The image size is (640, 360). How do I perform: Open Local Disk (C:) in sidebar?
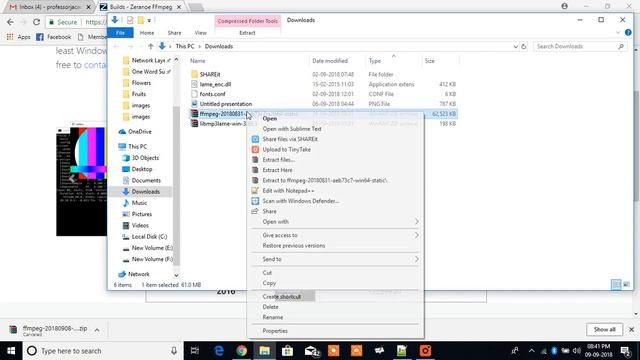(149, 237)
